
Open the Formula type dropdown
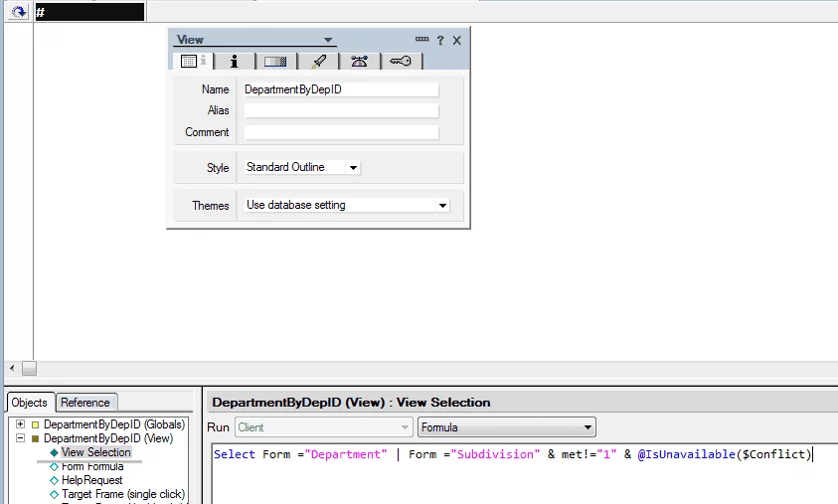(x=588, y=427)
